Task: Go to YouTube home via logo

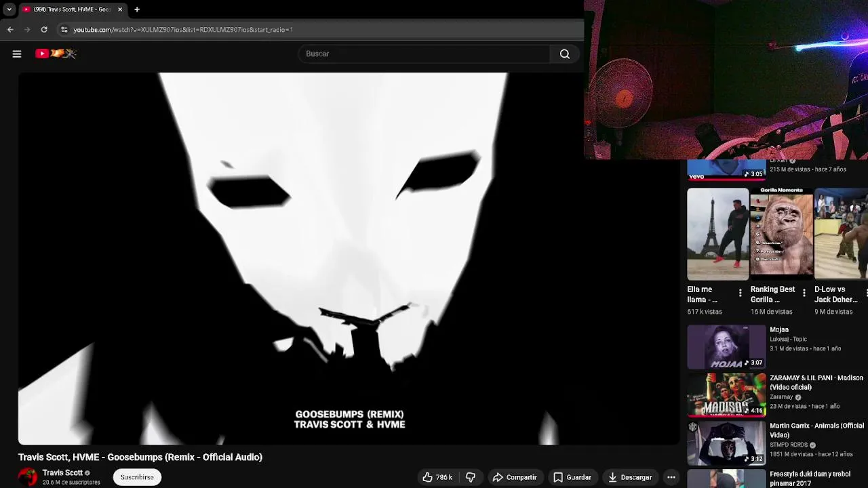Action: (56, 54)
